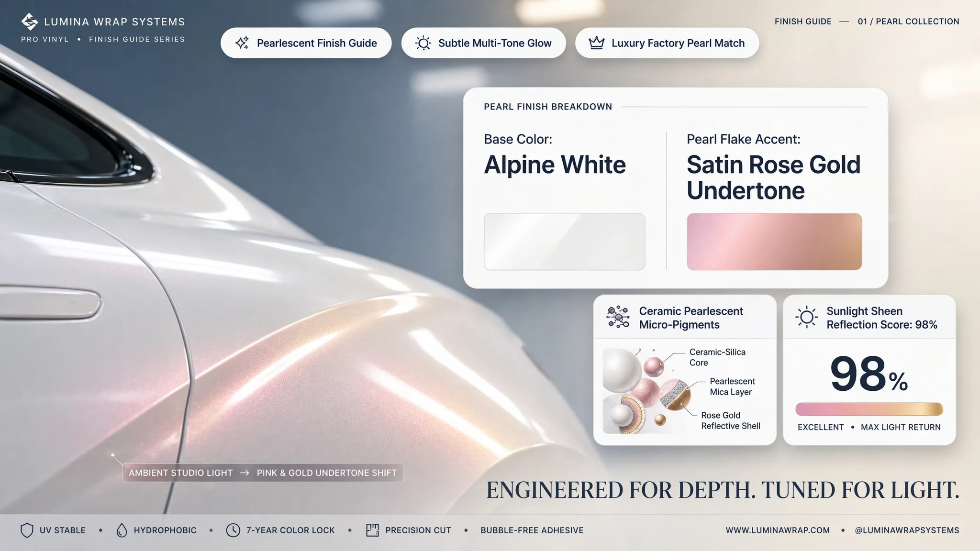Image resolution: width=980 pixels, height=551 pixels.
Task: Click the Hydrophobic water drop icon
Action: point(122,530)
